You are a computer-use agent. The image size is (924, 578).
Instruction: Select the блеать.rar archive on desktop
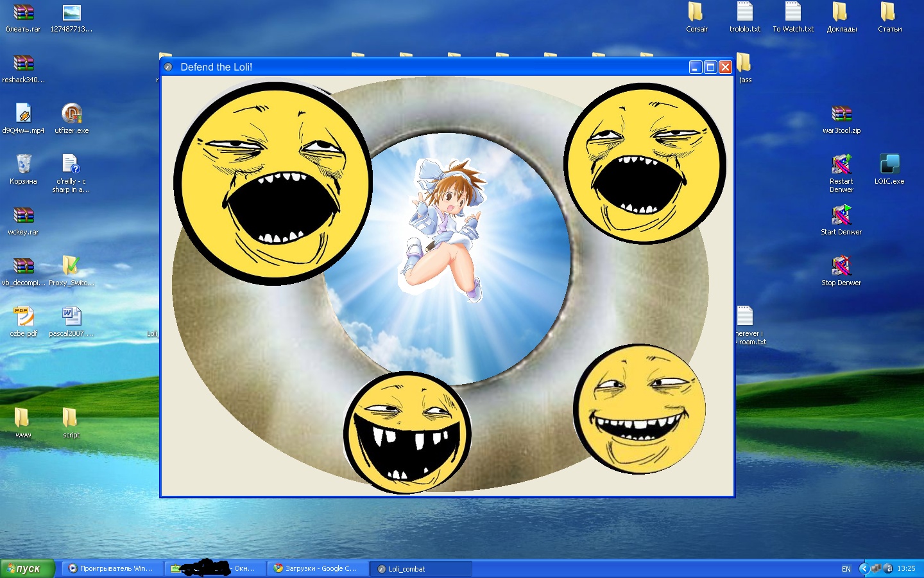[x=23, y=18]
